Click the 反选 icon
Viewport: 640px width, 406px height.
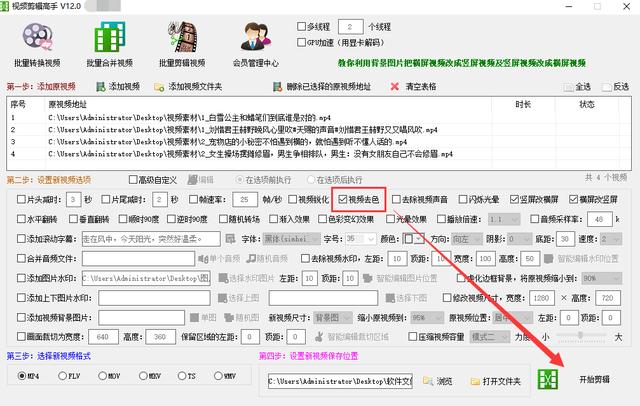pyautogui.click(x=607, y=87)
